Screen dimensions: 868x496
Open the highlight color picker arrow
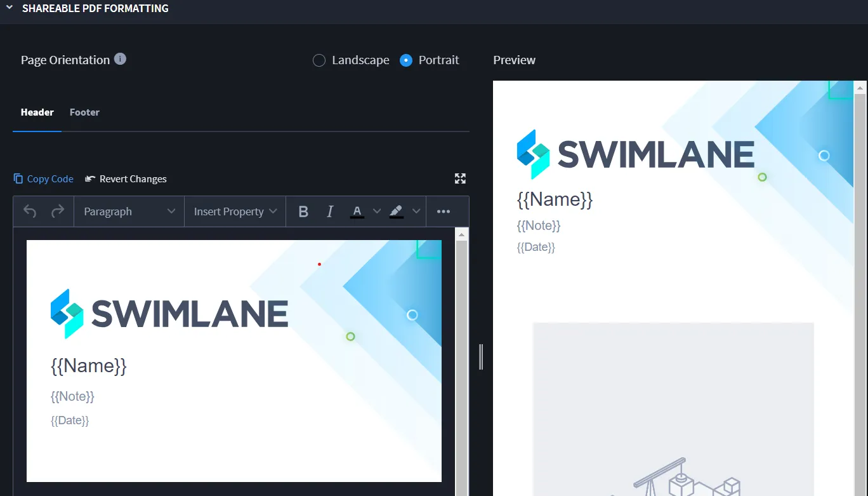(x=416, y=211)
